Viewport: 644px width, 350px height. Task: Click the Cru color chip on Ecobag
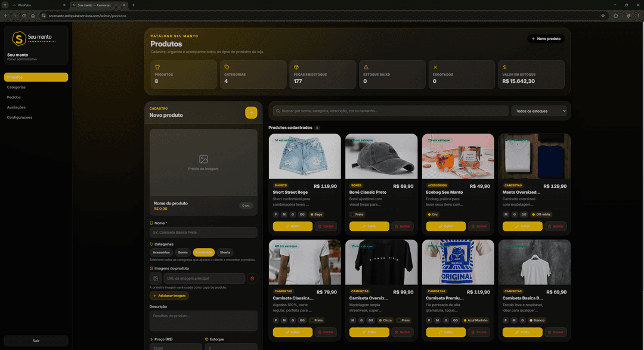tap(433, 215)
